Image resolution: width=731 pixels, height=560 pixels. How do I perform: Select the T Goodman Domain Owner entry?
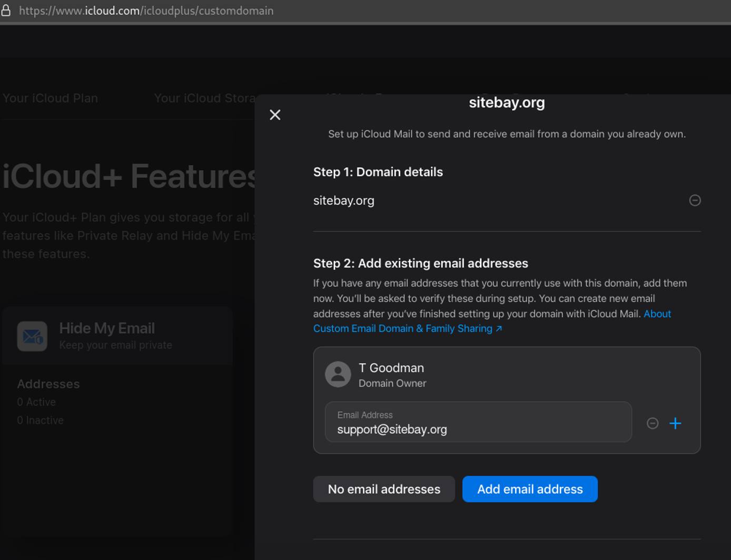(x=391, y=374)
